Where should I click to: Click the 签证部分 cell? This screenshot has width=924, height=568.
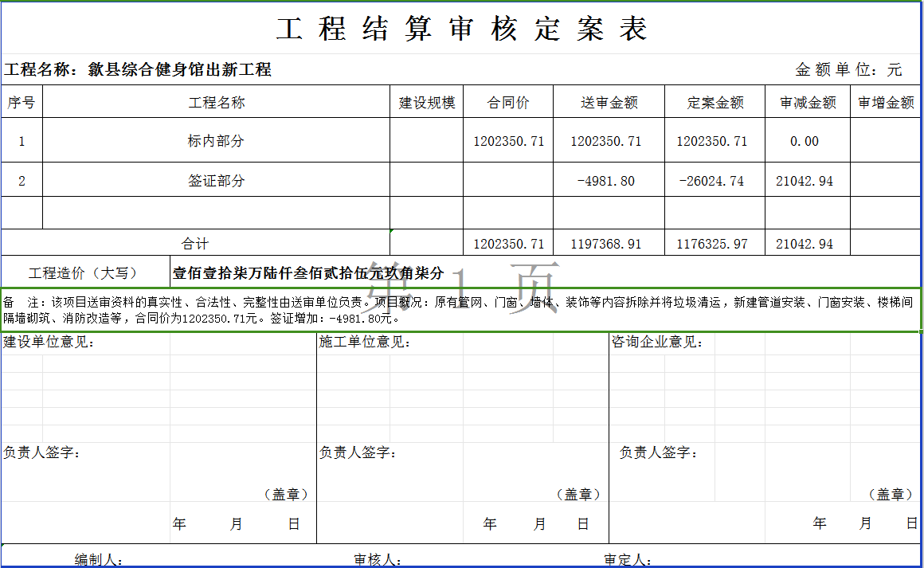pos(216,181)
